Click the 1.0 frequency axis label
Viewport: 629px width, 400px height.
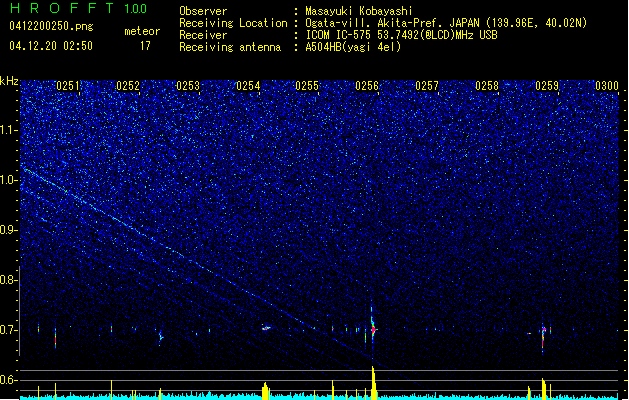pos(8,180)
